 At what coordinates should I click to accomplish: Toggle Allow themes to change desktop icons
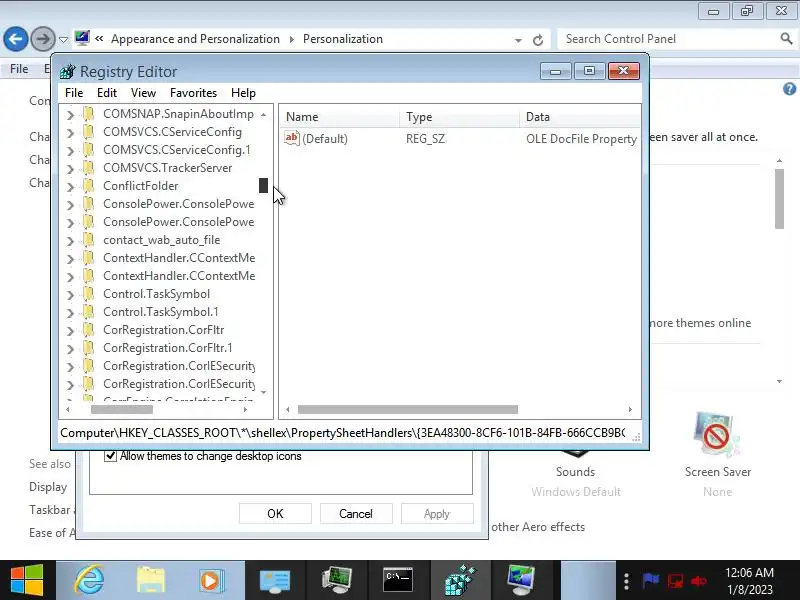[x=110, y=456]
